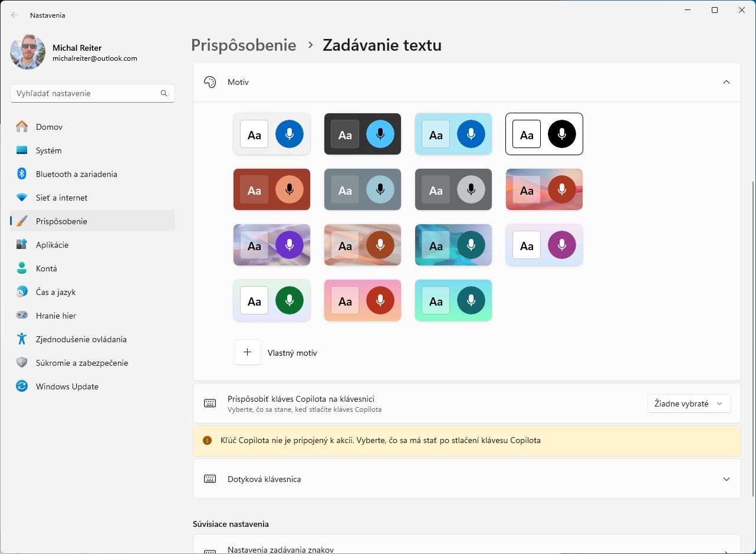Open the Žiadne vybraté dropdown
This screenshot has width=756, height=554.
pos(688,404)
